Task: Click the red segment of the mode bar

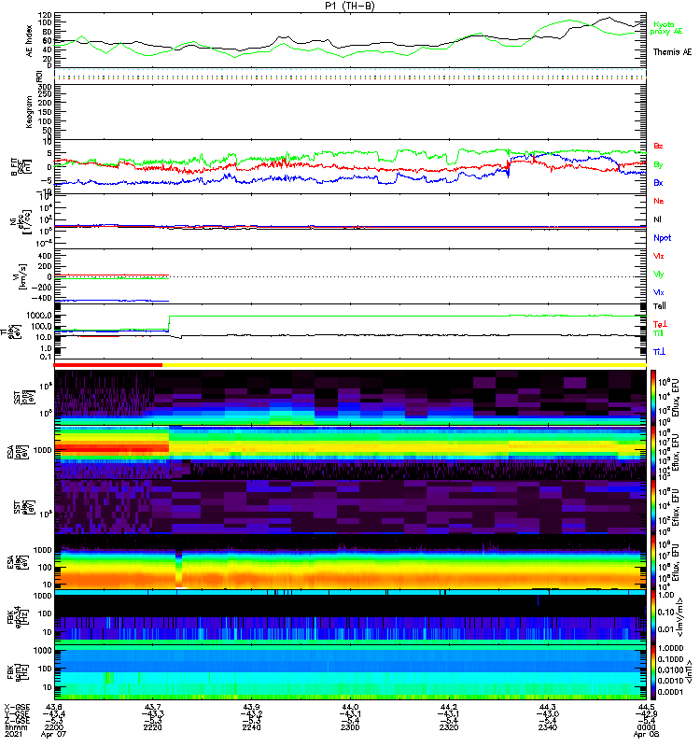Action: click(x=108, y=365)
